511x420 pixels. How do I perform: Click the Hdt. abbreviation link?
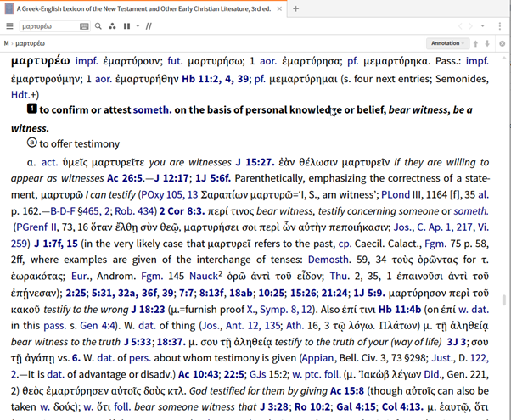[x=20, y=95]
